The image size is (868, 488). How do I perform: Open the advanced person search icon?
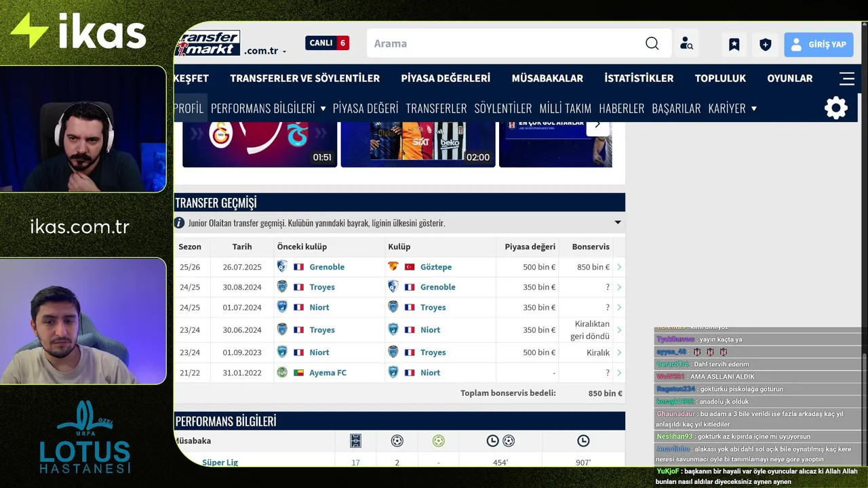[x=686, y=44]
